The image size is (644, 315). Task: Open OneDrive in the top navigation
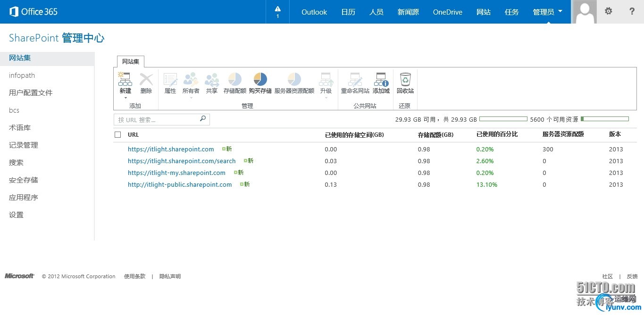tap(448, 12)
